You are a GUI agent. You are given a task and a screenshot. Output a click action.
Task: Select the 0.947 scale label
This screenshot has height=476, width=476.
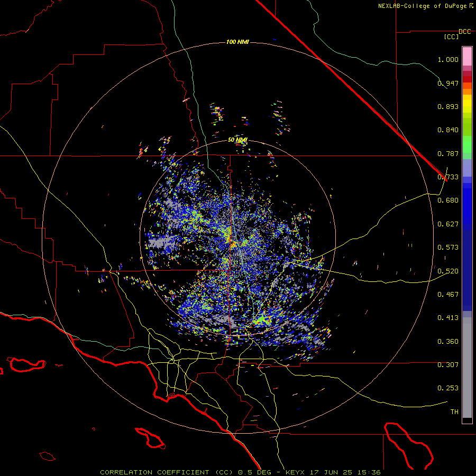point(448,83)
